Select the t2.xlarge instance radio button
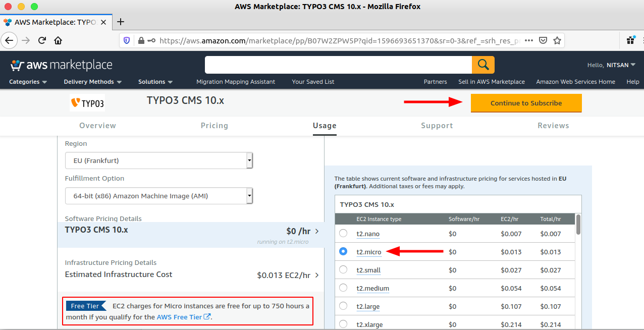The image size is (644, 330). click(x=343, y=324)
